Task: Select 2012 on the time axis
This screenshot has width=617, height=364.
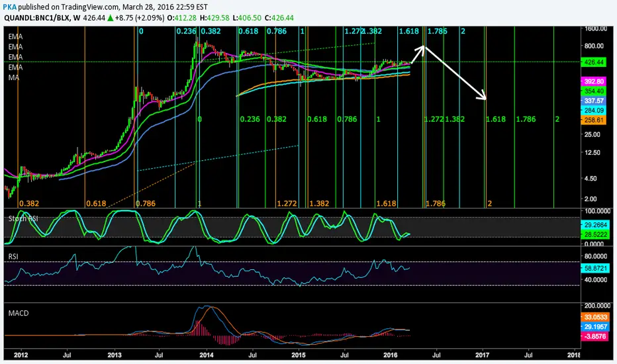Action: pyautogui.click(x=21, y=355)
